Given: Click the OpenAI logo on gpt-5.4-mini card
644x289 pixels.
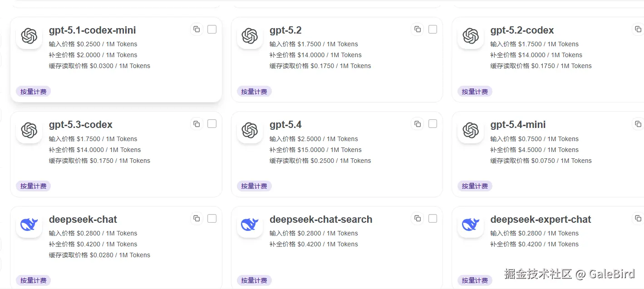Looking at the screenshot, I should point(471,130).
